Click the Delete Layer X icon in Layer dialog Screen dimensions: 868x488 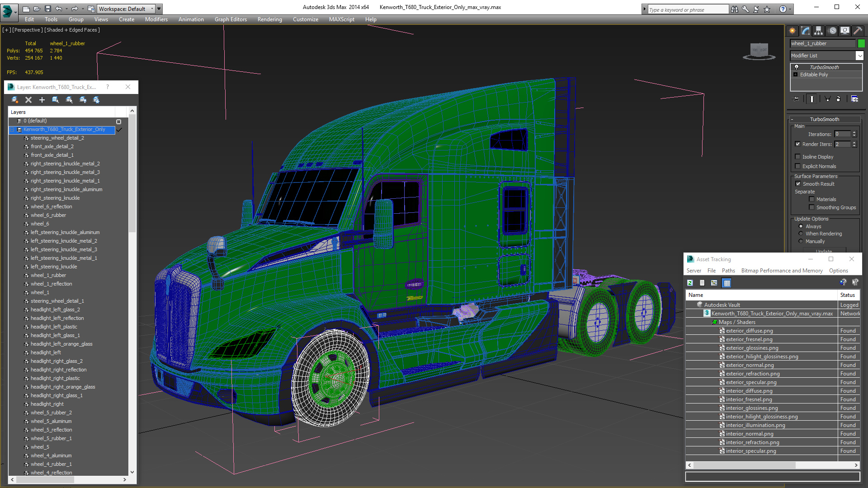coord(28,100)
